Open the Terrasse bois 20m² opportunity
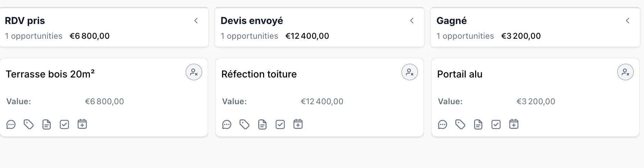Screen dimensions: 644x168 pyautogui.click(x=50, y=74)
